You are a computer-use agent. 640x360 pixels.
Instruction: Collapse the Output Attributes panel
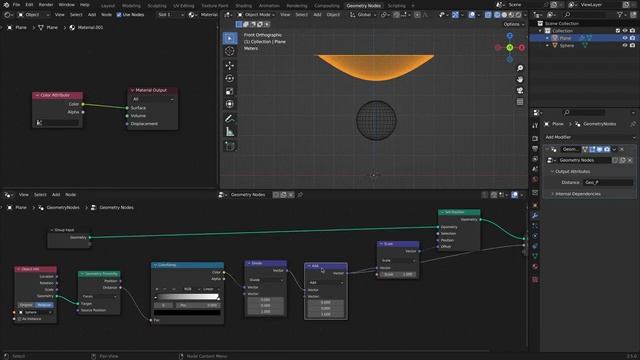[x=572, y=171]
